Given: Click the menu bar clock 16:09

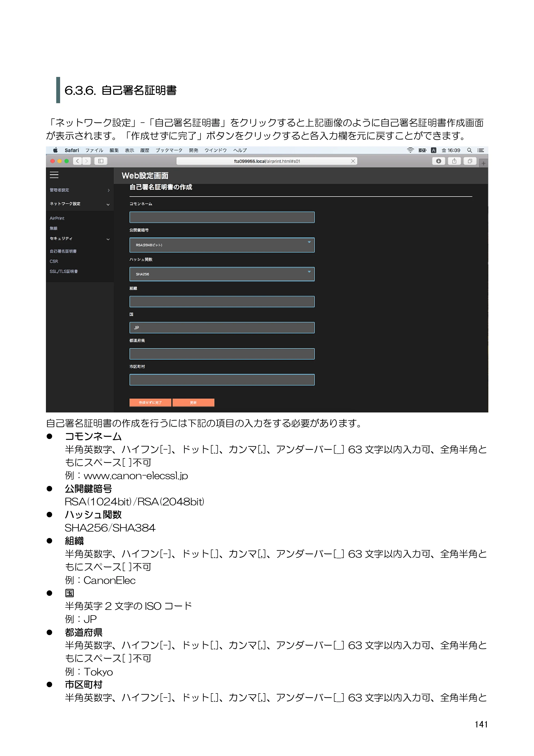Looking at the screenshot, I should [451, 150].
